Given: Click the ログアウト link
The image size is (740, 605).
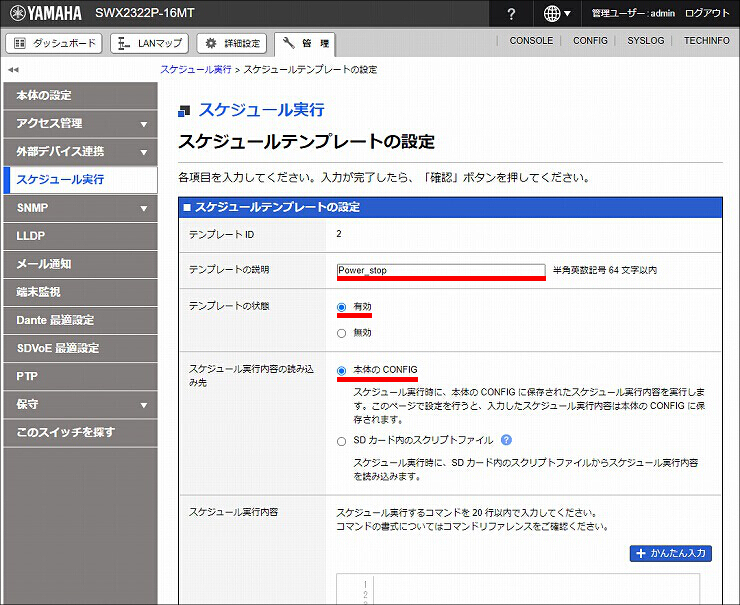Looking at the screenshot, I should pos(707,13).
